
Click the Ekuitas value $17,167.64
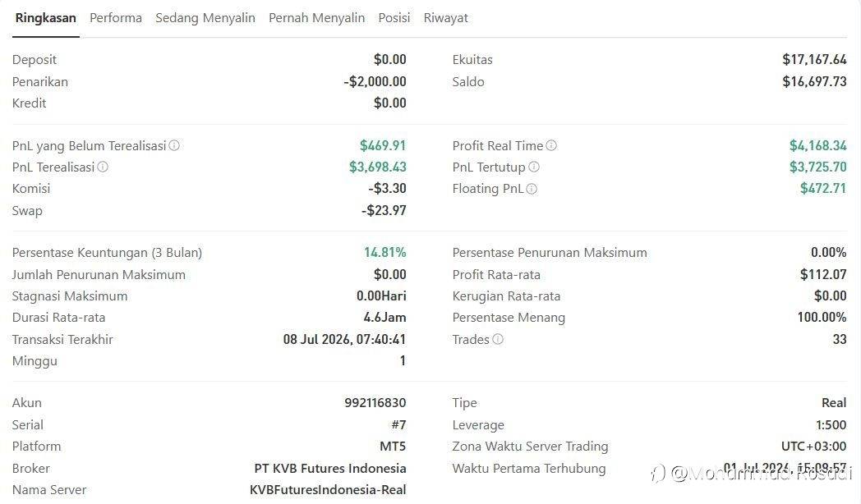pos(814,59)
